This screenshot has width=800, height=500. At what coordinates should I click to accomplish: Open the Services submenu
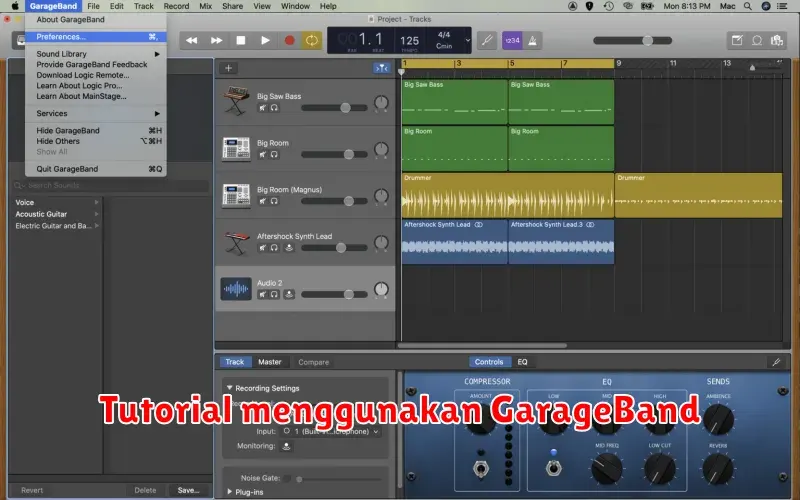point(95,113)
